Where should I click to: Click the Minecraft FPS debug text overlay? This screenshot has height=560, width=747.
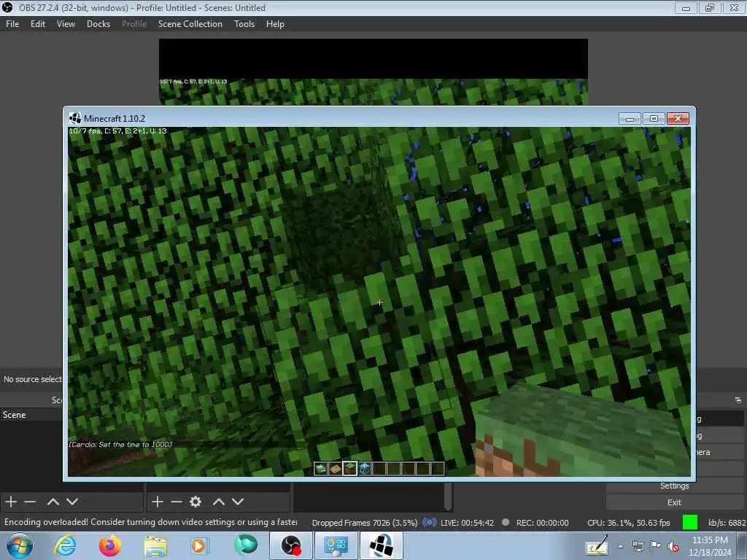click(x=117, y=131)
